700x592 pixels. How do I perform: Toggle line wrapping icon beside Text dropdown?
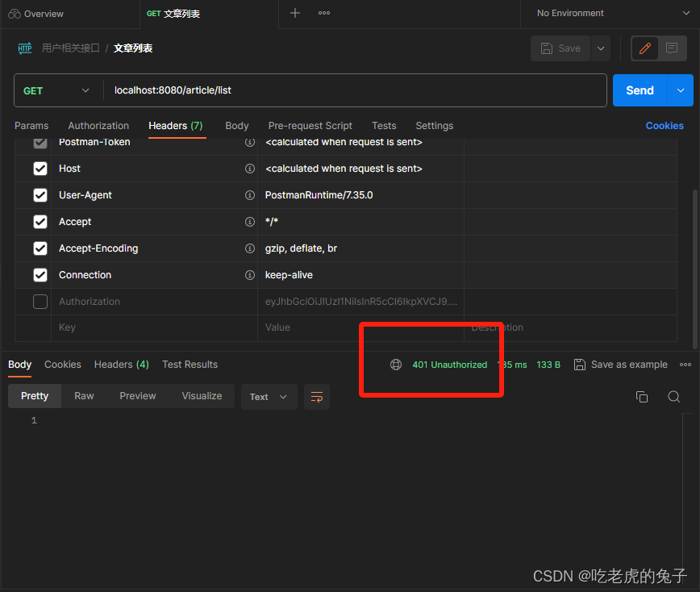[316, 397]
